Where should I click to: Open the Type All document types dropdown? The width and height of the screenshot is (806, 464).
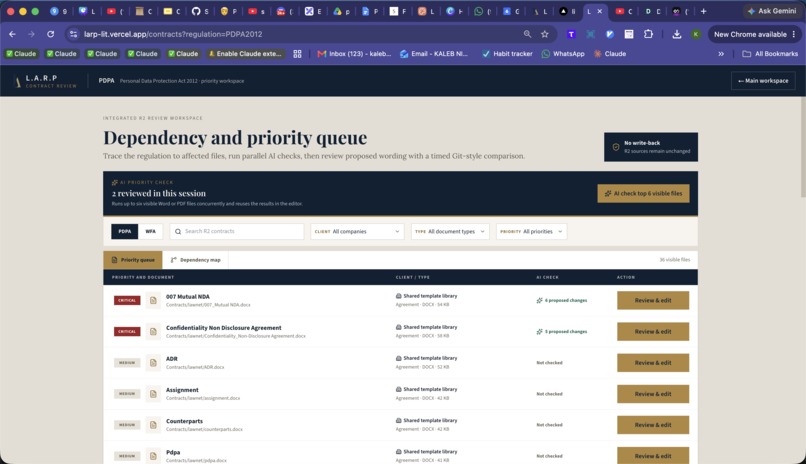(450, 231)
